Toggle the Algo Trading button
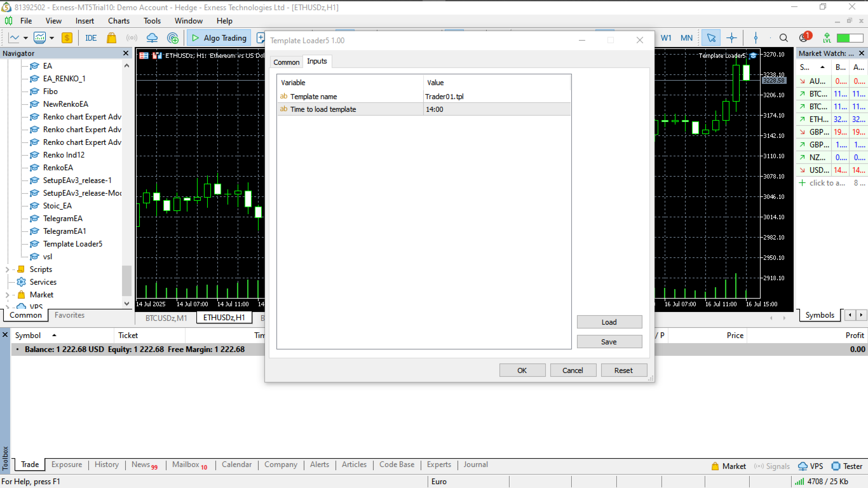The image size is (868, 488). point(219,38)
